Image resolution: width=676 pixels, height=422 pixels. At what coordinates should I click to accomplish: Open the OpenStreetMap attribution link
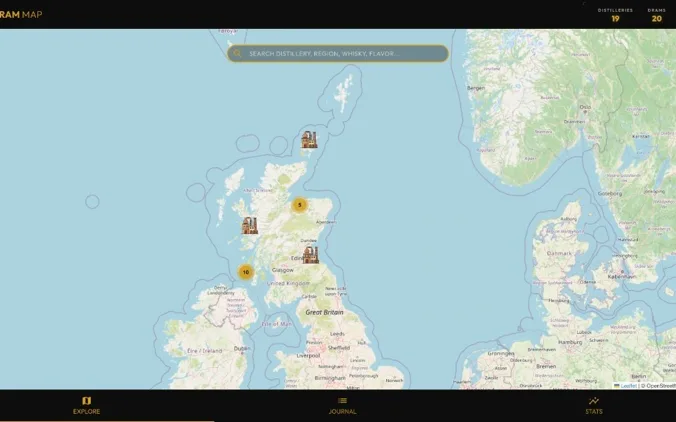[x=660, y=386]
